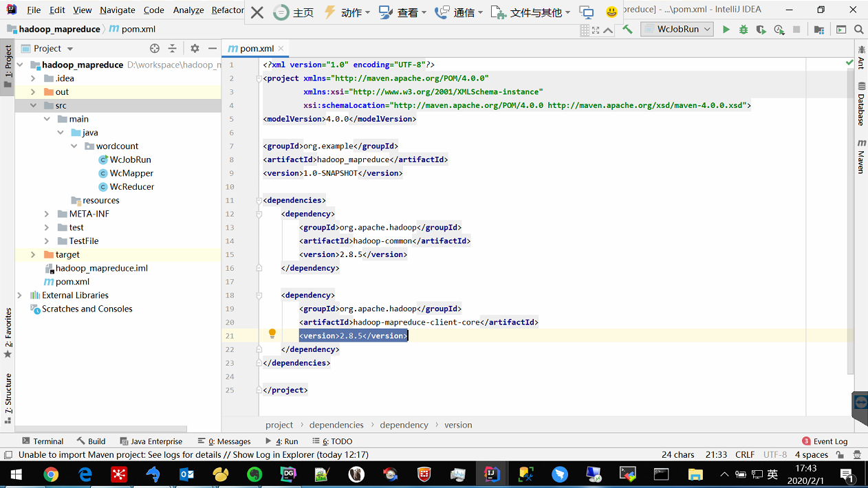Open the Project view selector dropdown
The width and height of the screenshot is (868, 488).
[x=47, y=48]
